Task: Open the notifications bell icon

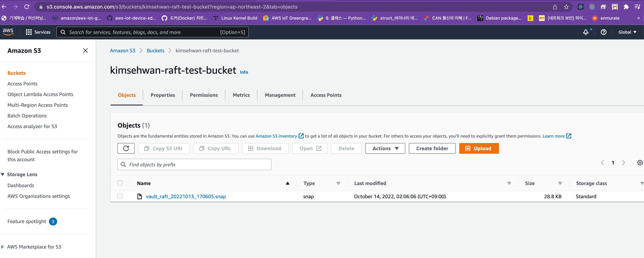Action: [585, 32]
